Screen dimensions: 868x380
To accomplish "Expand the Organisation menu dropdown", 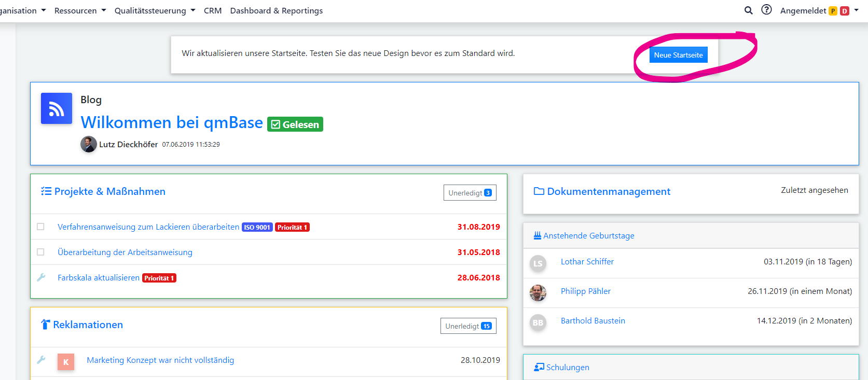I will coord(23,10).
